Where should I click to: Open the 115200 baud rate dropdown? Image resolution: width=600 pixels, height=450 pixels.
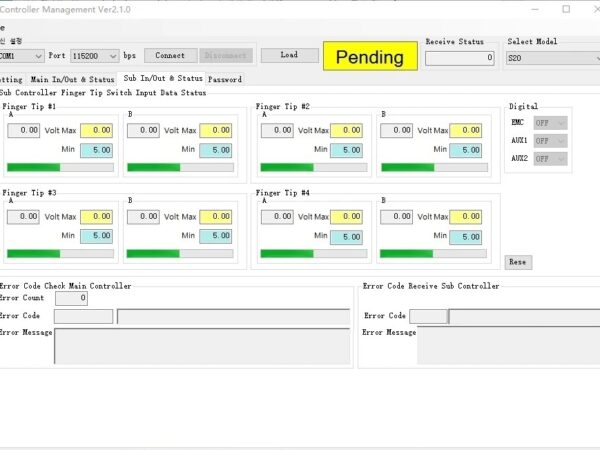95,56
